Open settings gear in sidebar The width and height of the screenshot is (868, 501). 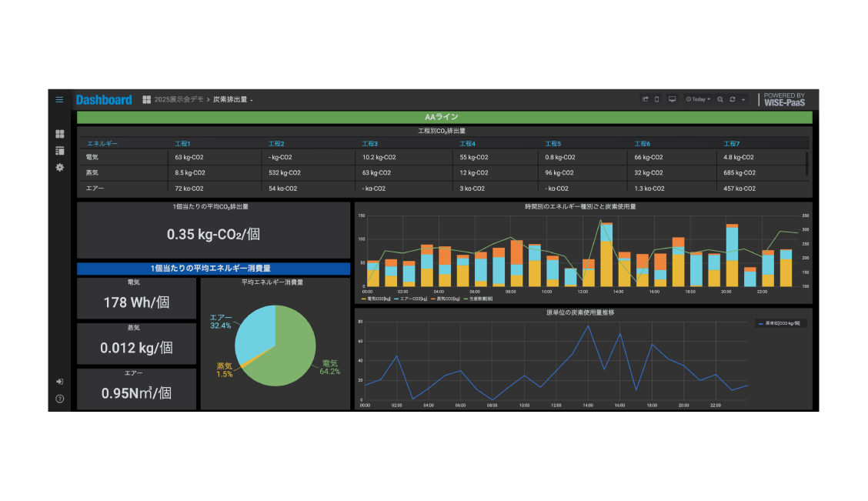click(60, 167)
